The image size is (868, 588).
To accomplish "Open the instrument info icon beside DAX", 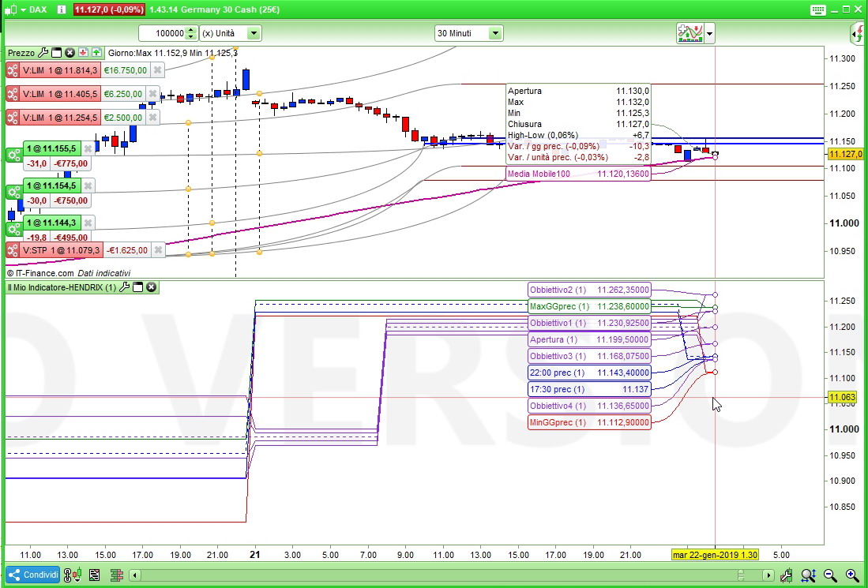I will point(62,9).
